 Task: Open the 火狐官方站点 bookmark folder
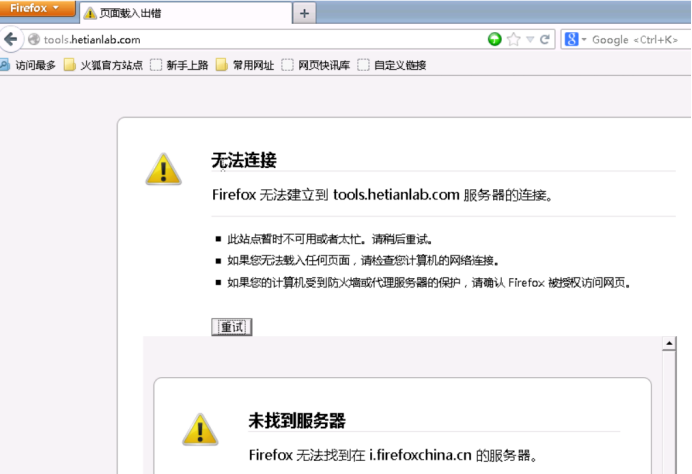[103, 65]
